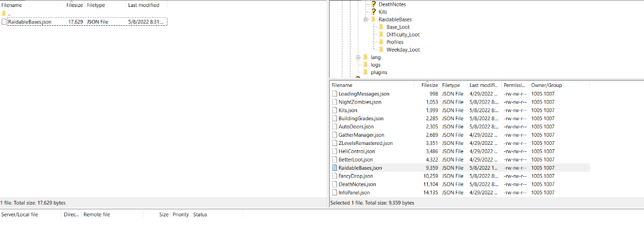644x233 pixels.
Task: Click the parent directory '..' folder icon
Action: 4,14
